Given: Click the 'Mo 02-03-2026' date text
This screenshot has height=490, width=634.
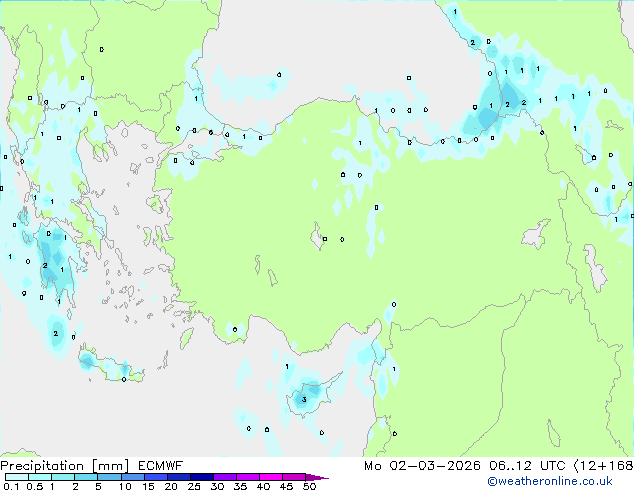Looking at the screenshot, I should tap(422, 466).
